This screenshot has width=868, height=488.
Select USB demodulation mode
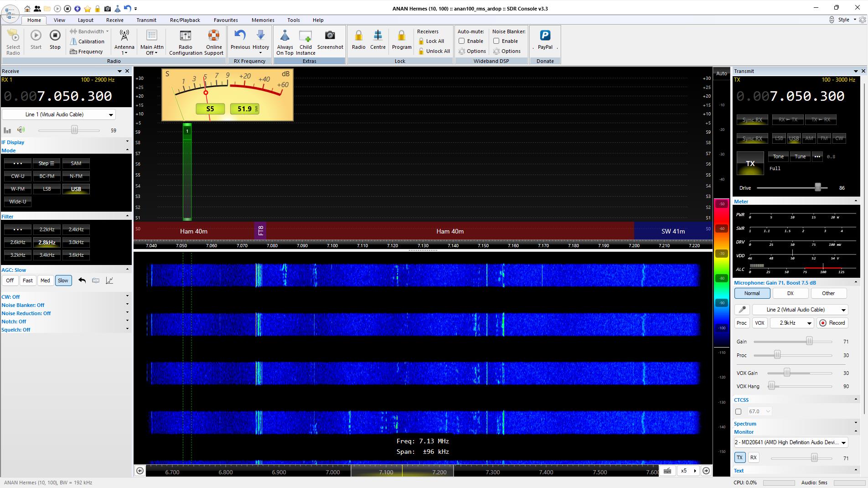point(76,189)
